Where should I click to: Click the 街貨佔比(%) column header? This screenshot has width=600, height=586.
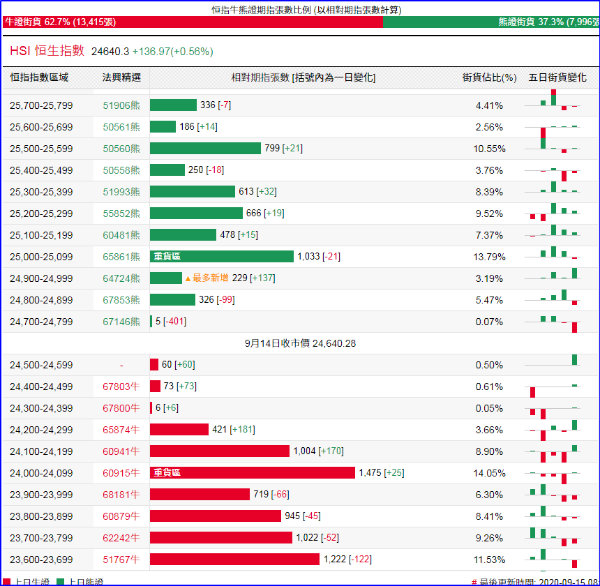tap(489, 78)
